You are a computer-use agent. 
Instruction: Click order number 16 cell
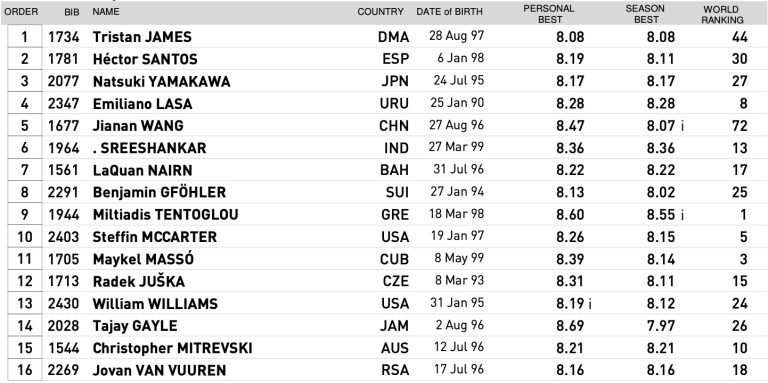coord(25,370)
